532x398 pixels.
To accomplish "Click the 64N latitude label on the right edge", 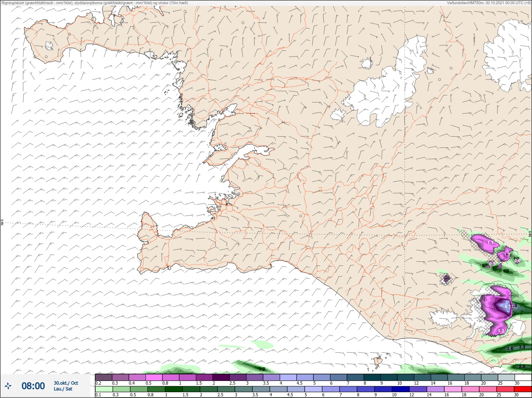I will tap(530, 234).
